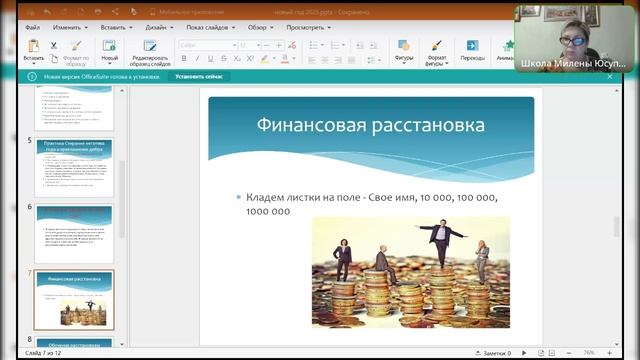Click the Print icon in title bar
This screenshot has width=640, height=360.
pos(98,12)
